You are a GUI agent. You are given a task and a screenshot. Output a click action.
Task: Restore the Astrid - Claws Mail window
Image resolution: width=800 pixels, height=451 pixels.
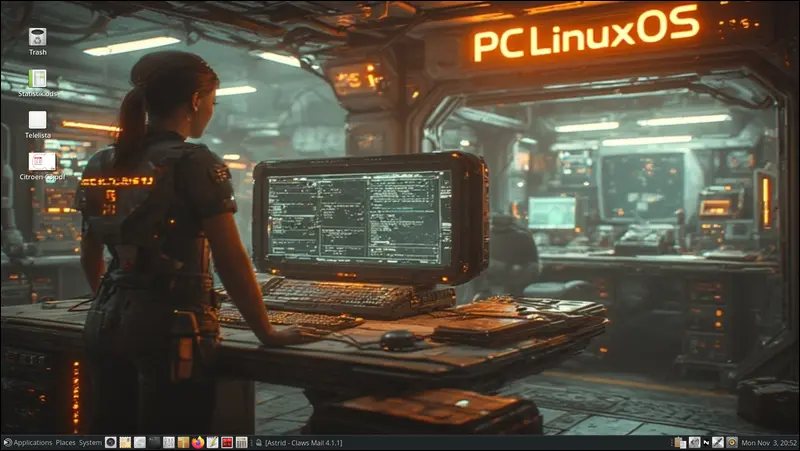click(299, 443)
